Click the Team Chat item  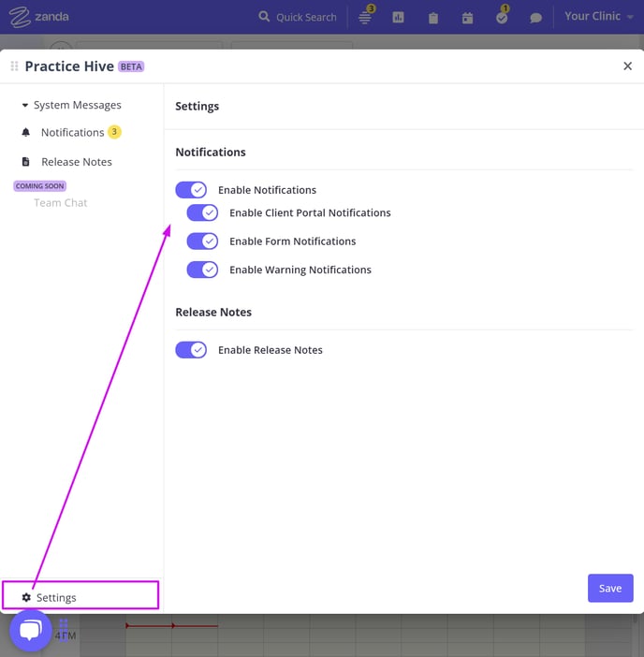coord(60,203)
